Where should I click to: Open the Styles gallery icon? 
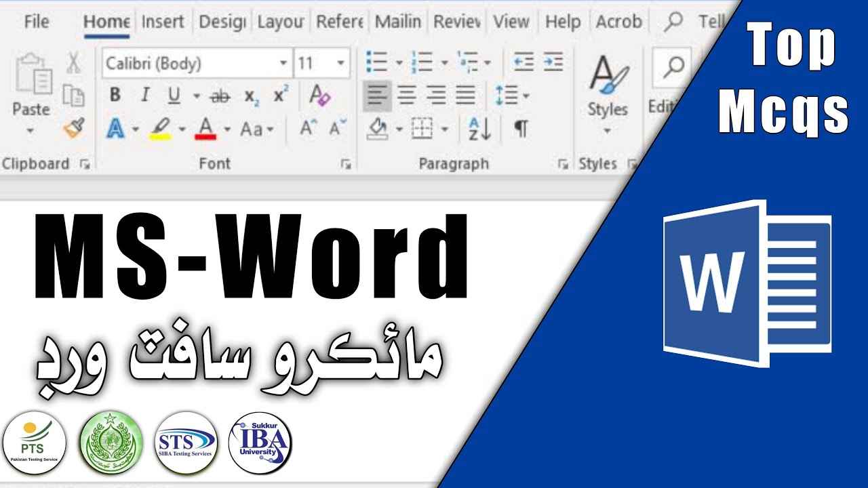pyautogui.click(x=607, y=75)
